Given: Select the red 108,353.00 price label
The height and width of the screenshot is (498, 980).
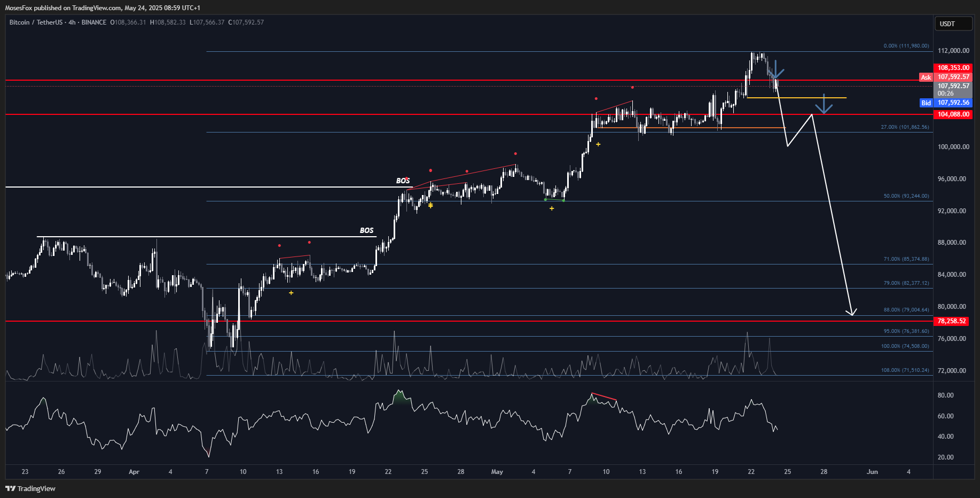Looking at the screenshot, I should coord(953,68).
